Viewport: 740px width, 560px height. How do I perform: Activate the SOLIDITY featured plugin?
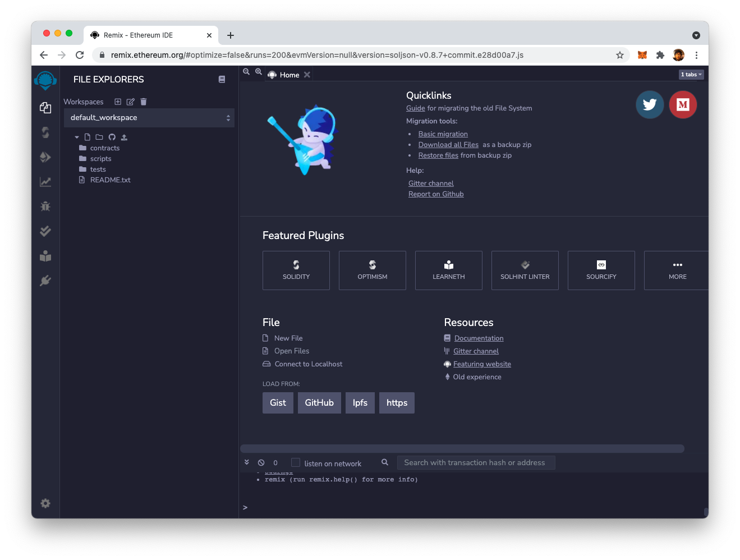coord(296,270)
